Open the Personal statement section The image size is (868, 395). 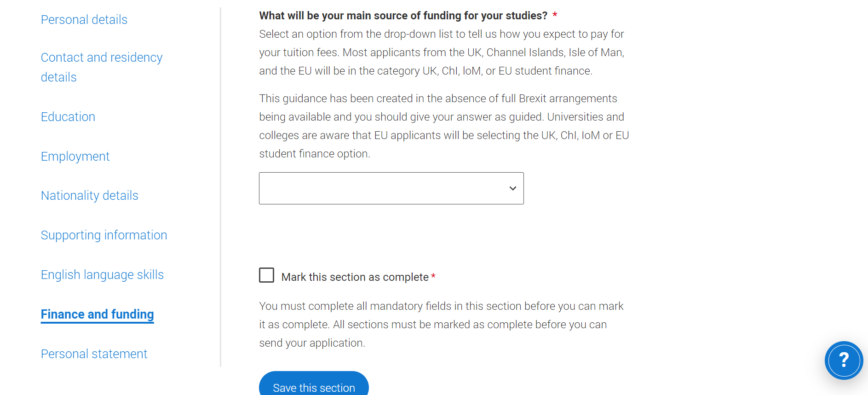pos(94,354)
